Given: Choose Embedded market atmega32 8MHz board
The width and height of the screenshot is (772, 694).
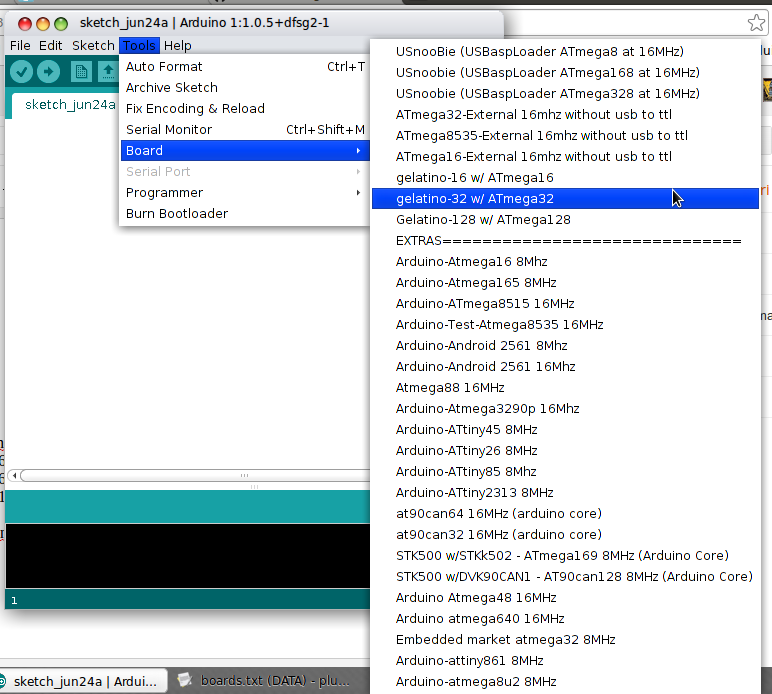Looking at the screenshot, I should (x=565, y=639).
